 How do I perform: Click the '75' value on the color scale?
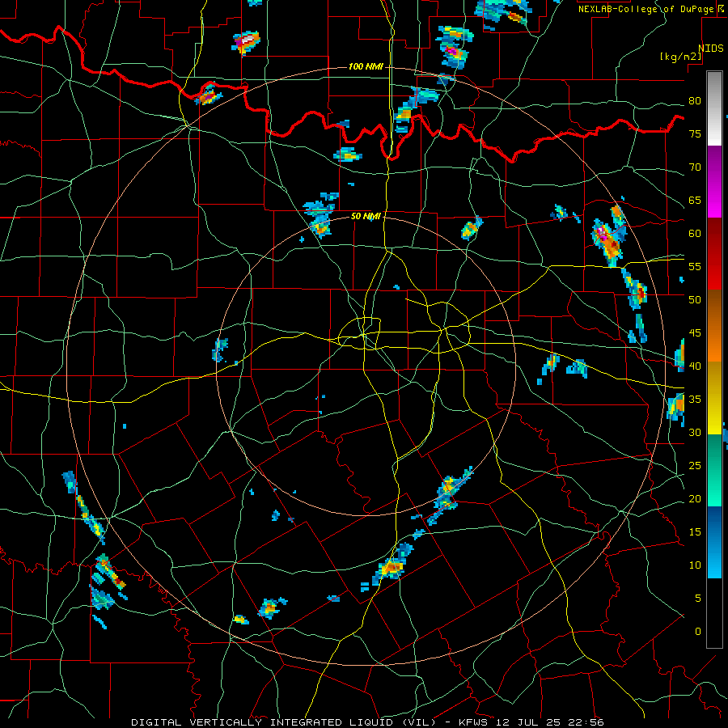point(695,134)
